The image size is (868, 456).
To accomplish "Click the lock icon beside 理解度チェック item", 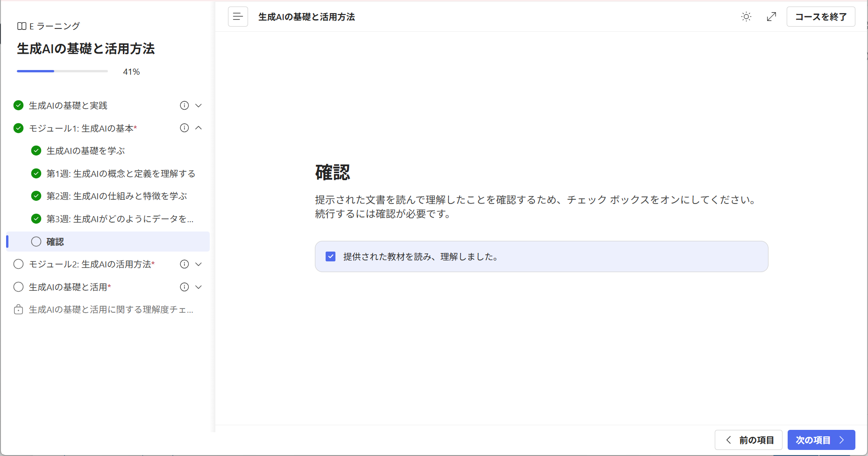I will pos(18,309).
